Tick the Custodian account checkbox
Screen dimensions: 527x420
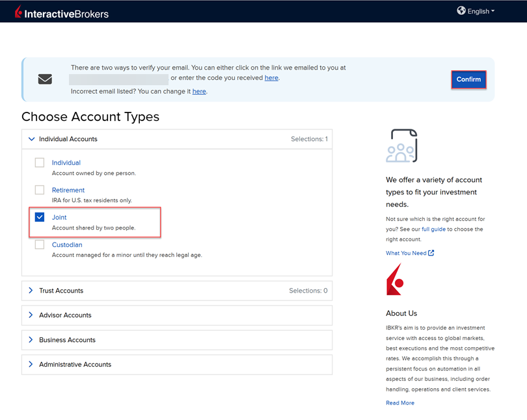click(x=40, y=244)
